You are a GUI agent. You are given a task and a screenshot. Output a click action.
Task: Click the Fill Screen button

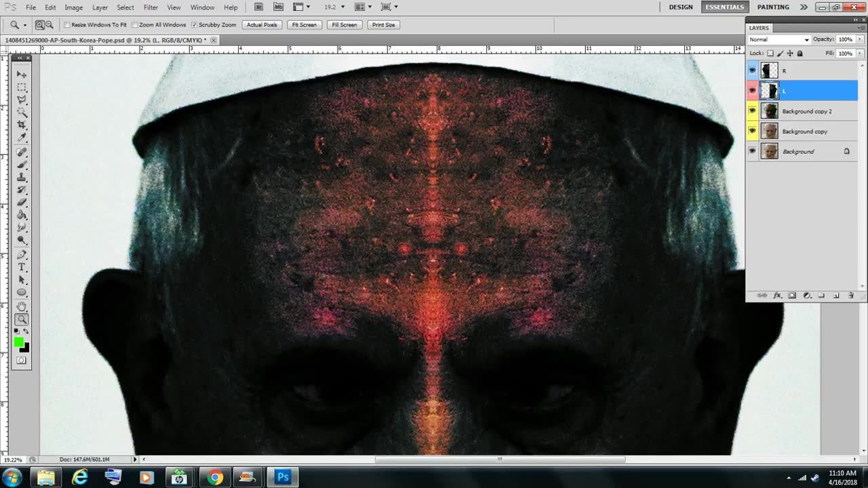click(344, 25)
